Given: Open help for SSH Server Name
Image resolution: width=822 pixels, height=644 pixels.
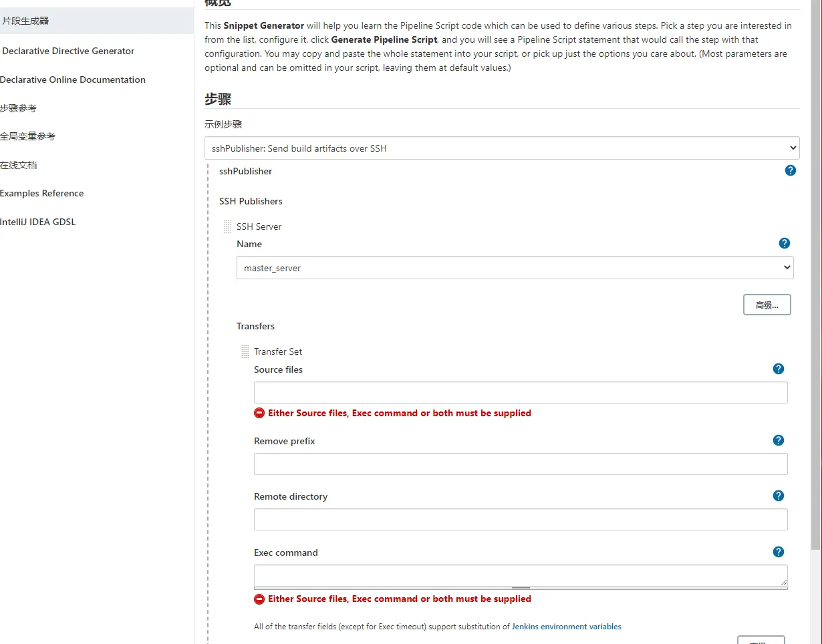Looking at the screenshot, I should pyautogui.click(x=785, y=243).
